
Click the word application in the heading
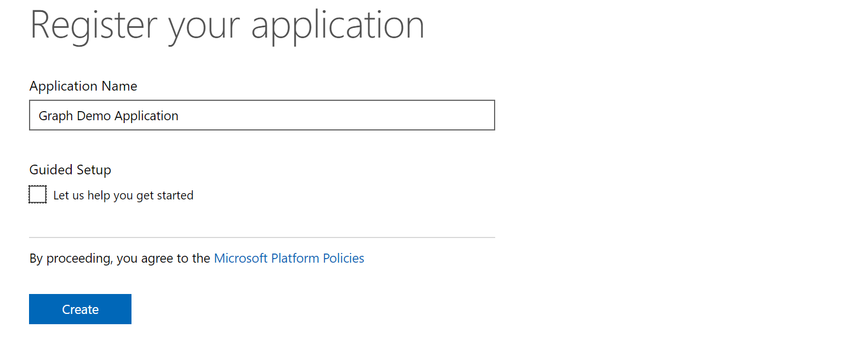338,26
